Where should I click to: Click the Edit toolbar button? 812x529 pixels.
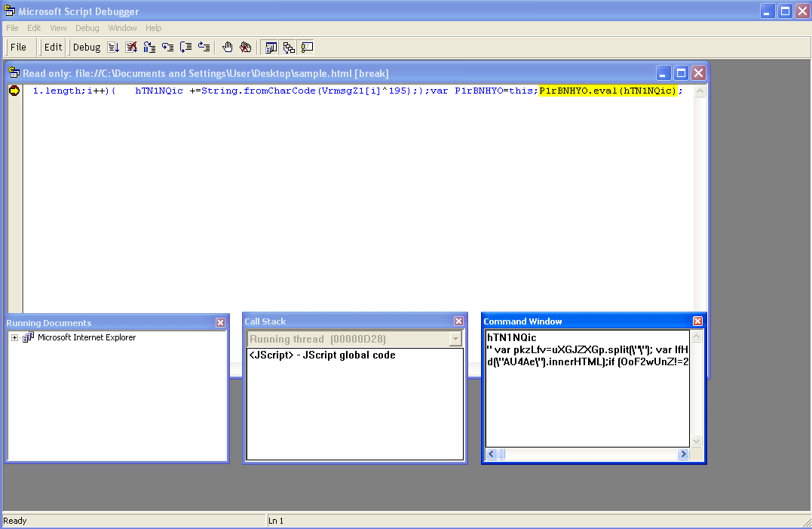tap(53, 47)
